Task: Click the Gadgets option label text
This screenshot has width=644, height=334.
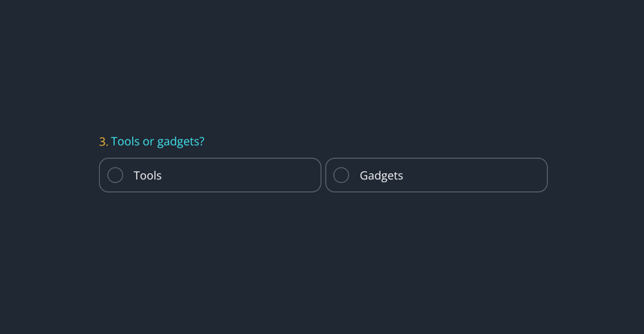Action: point(381,175)
